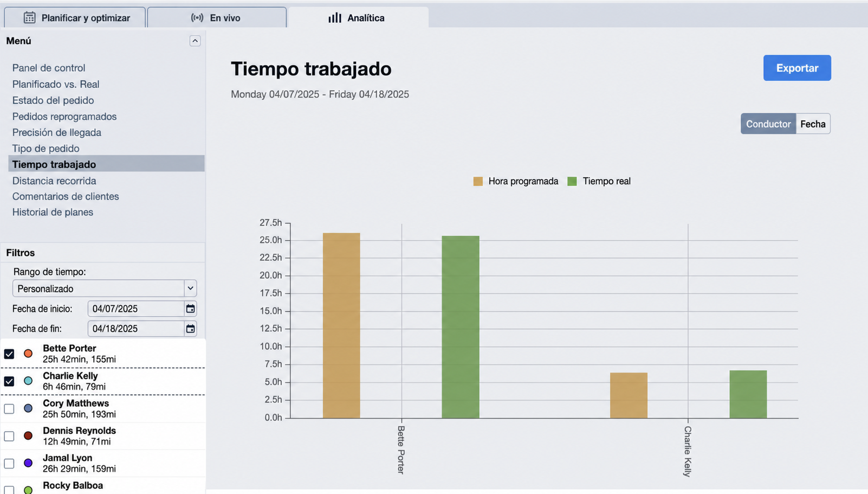
Task: Click the Fecha de inicio date field
Action: pos(135,309)
